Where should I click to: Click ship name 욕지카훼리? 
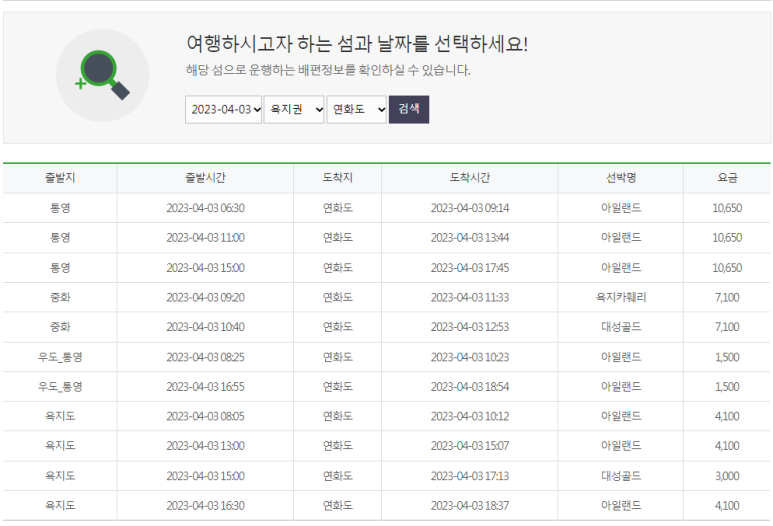pyautogui.click(x=621, y=297)
